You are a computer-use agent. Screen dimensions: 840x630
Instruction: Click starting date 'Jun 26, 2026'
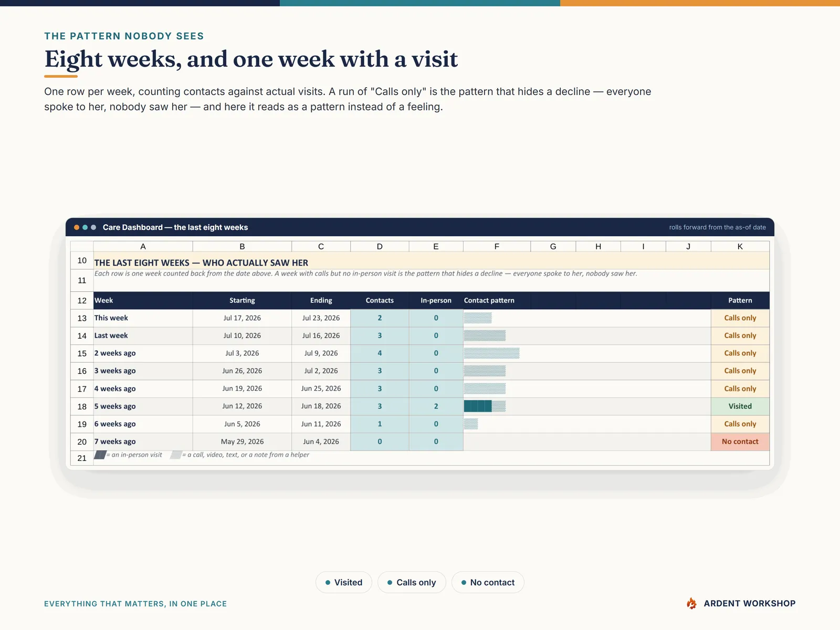[242, 371]
